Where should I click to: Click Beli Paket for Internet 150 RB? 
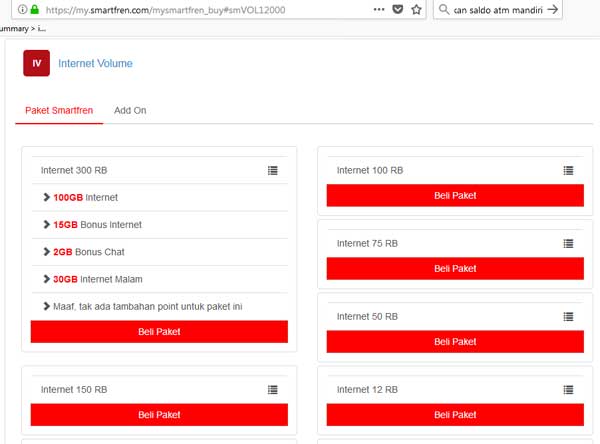pos(159,415)
